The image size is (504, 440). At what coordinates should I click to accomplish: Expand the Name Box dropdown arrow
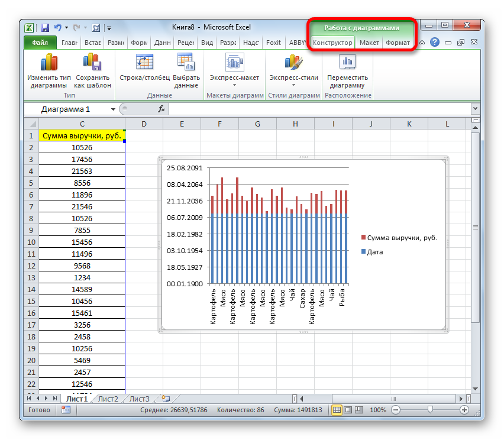(x=114, y=109)
